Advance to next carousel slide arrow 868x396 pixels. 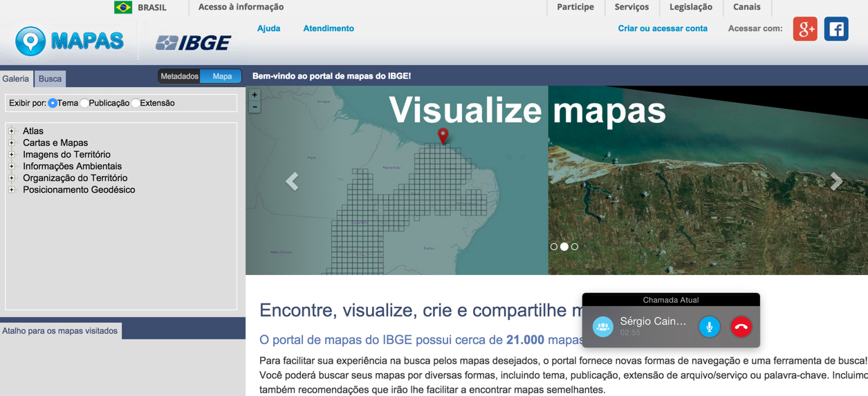[x=836, y=181]
